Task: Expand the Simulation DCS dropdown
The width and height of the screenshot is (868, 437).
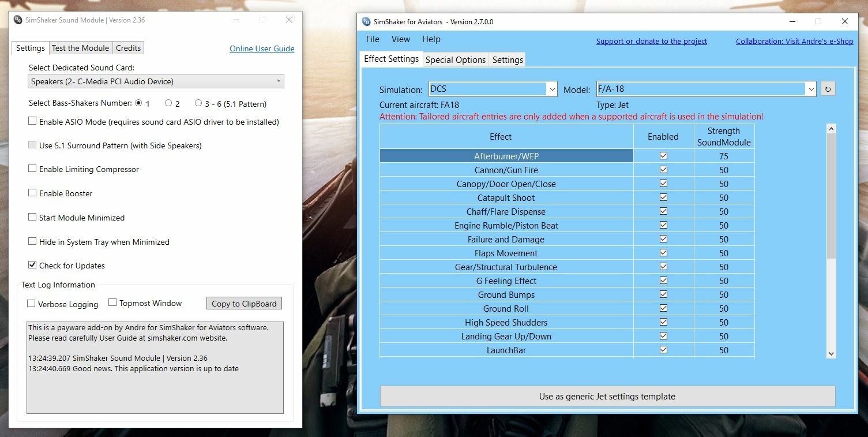Action: (493, 89)
